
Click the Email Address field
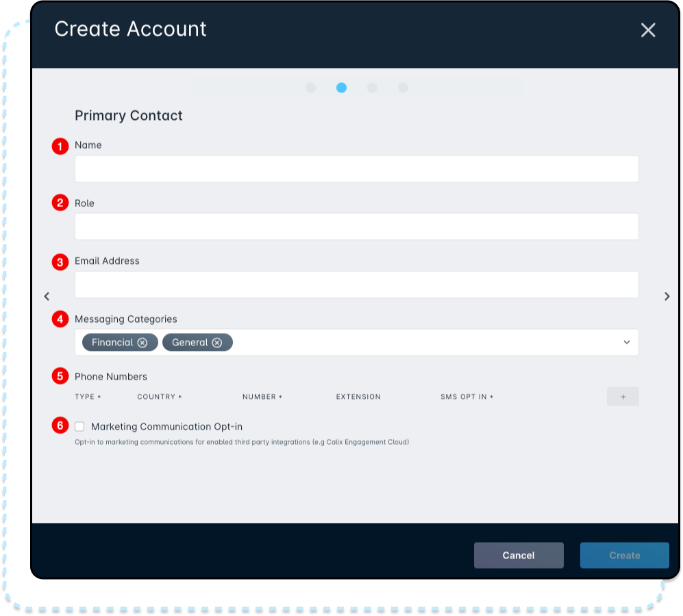[357, 285]
